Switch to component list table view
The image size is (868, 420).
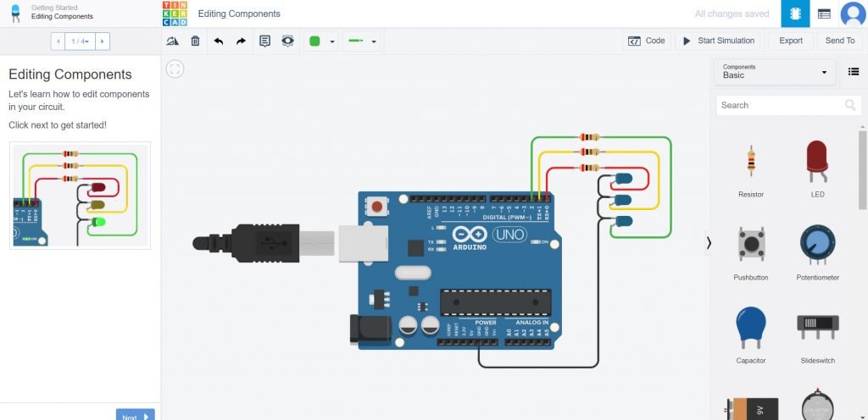click(x=823, y=14)
